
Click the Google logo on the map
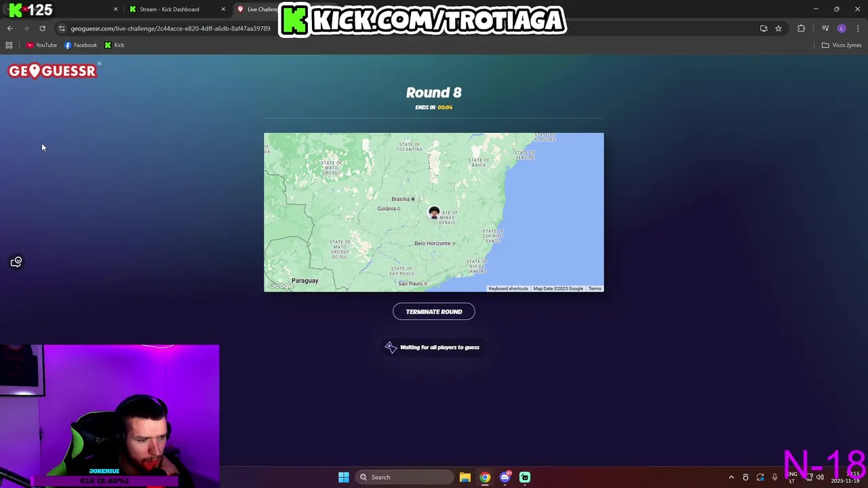[x=281, y=286]
